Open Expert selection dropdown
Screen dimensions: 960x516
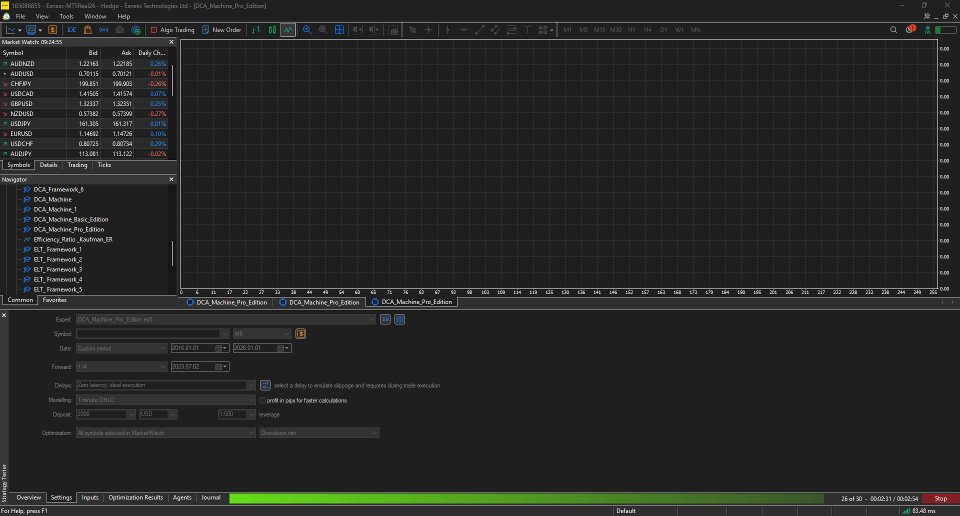pos(371,320)
